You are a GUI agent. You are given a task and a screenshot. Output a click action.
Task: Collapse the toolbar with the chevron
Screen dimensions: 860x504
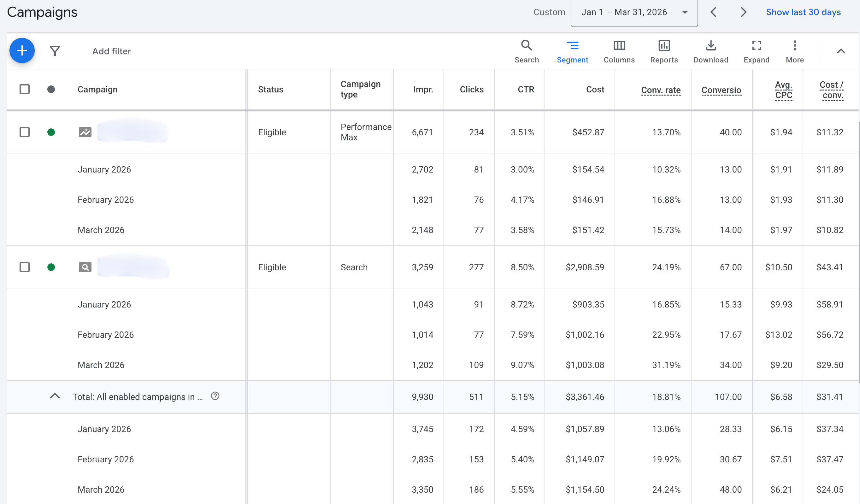point(840,51)
